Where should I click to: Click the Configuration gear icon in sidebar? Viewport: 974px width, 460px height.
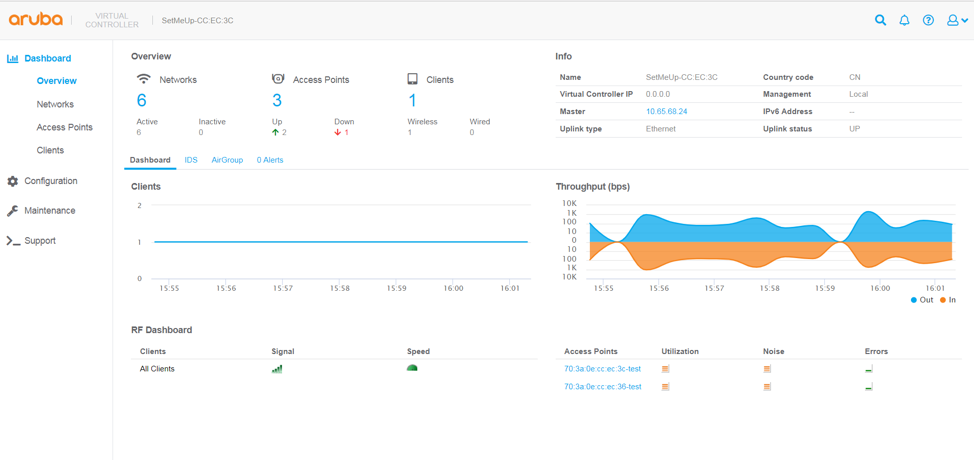point(13,181)
